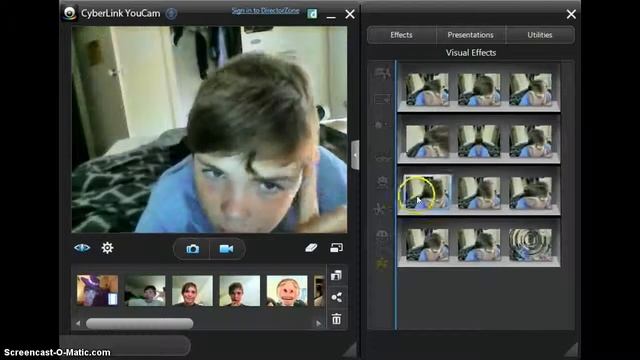Click the view mode icon beside the eraser
The width and height of the screenshot is (640, 360).
[x=336, y=248]
